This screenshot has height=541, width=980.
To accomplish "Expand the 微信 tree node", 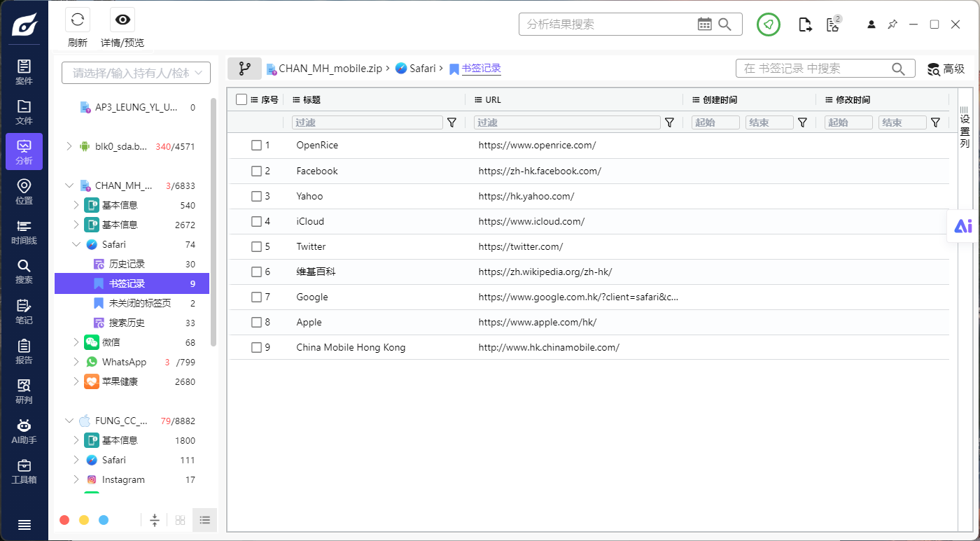I will coord(76,342).
